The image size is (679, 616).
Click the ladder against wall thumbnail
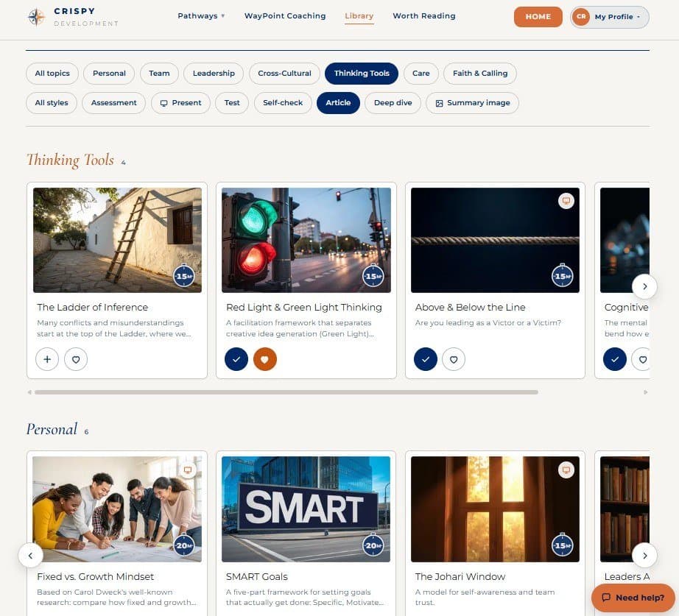pyautogui.click(x=117, y=240)
